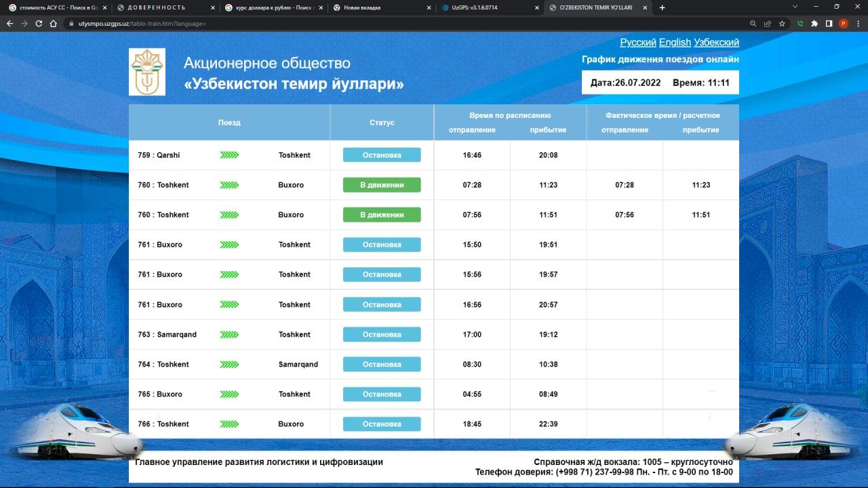
Task: Select the Узбекский language link
Action: pos(716,42)
